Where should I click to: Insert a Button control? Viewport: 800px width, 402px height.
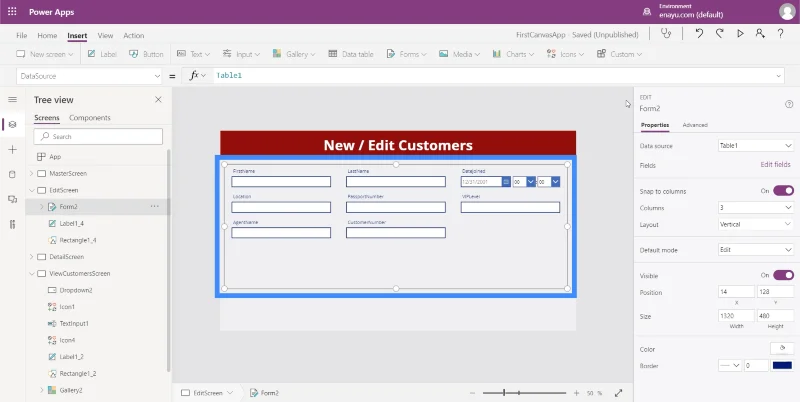coord(146,54)
